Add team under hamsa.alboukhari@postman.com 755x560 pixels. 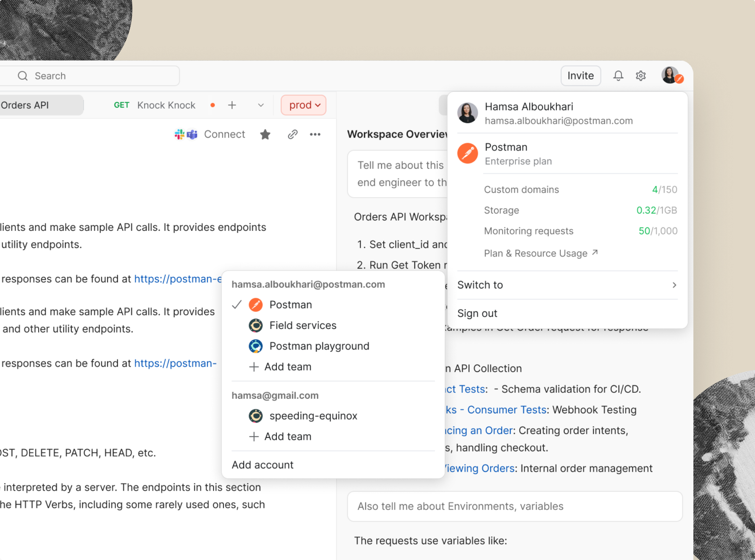click(280, 367)
